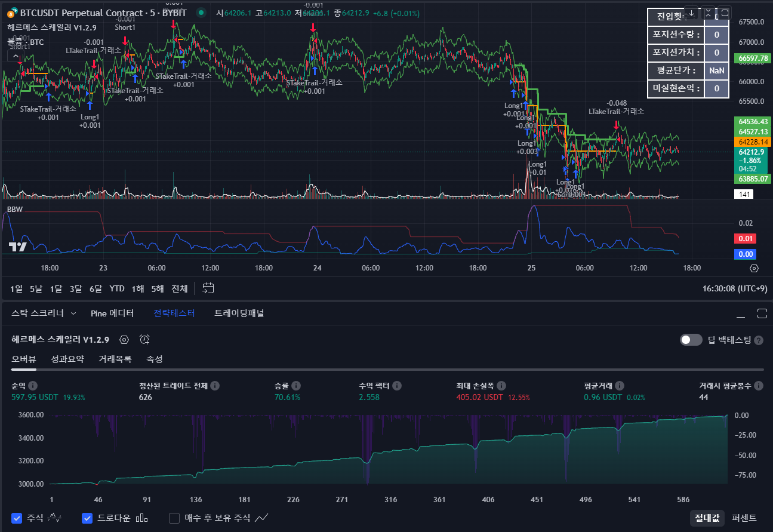
Task: Open the timezone menu showing UTC+9
Action: click(x=734, y=288)
